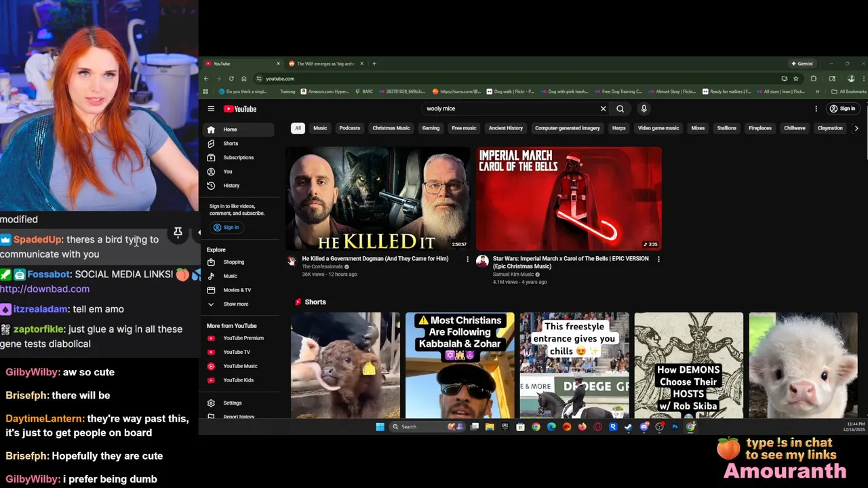Viewport: 868px width, 488px height.
Task: Open YouTube settings three-dot menu
Action: pyautogui.click(x=816, y=108)
